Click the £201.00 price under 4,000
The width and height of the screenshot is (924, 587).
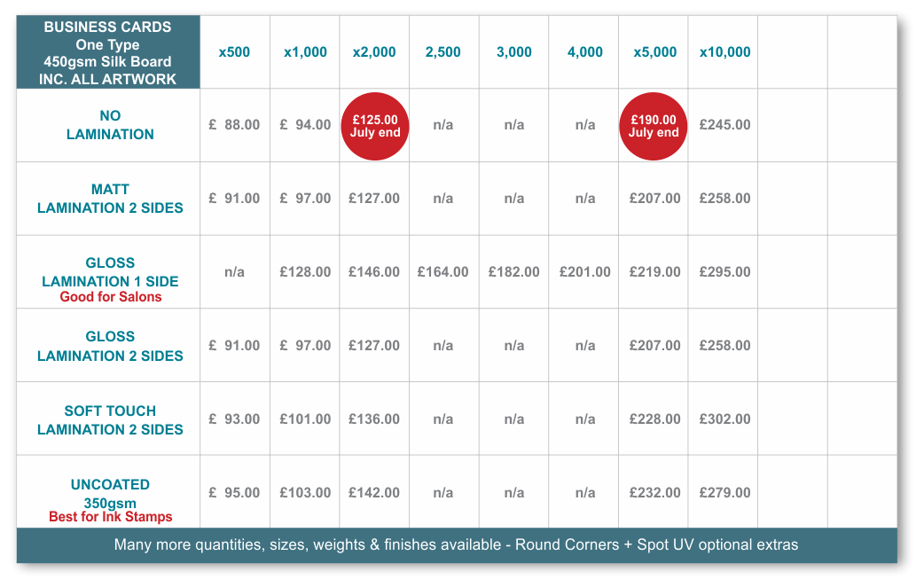pos(585,271)
